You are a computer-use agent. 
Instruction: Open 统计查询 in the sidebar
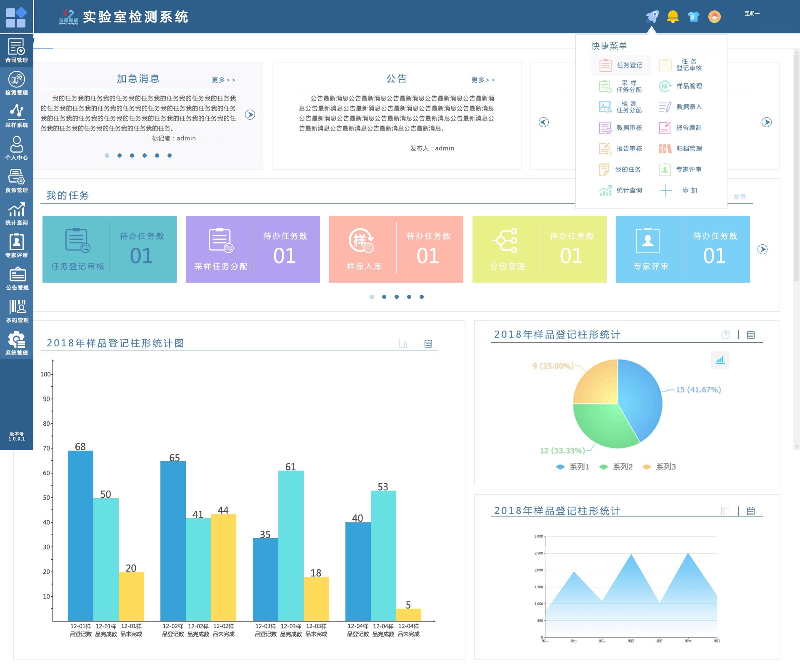(x=17, y=213)
